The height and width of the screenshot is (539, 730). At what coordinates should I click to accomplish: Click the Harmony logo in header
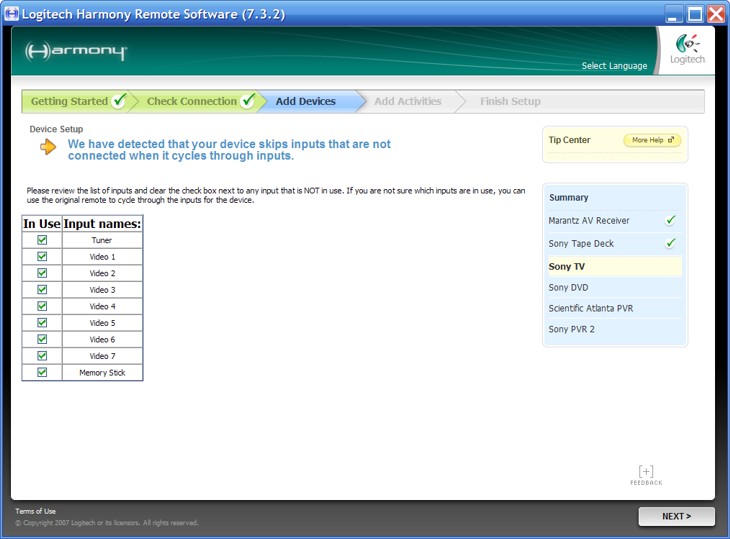click(x=76, y=51)
